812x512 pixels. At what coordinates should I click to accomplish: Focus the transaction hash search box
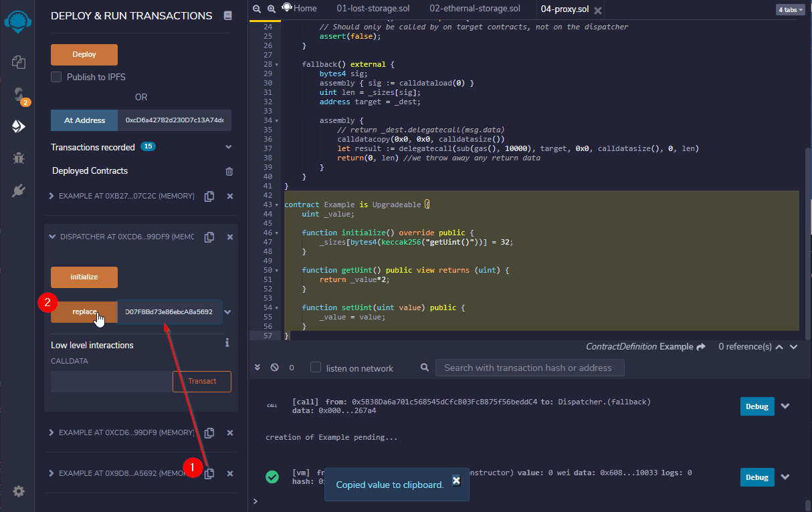click(530, 368)
